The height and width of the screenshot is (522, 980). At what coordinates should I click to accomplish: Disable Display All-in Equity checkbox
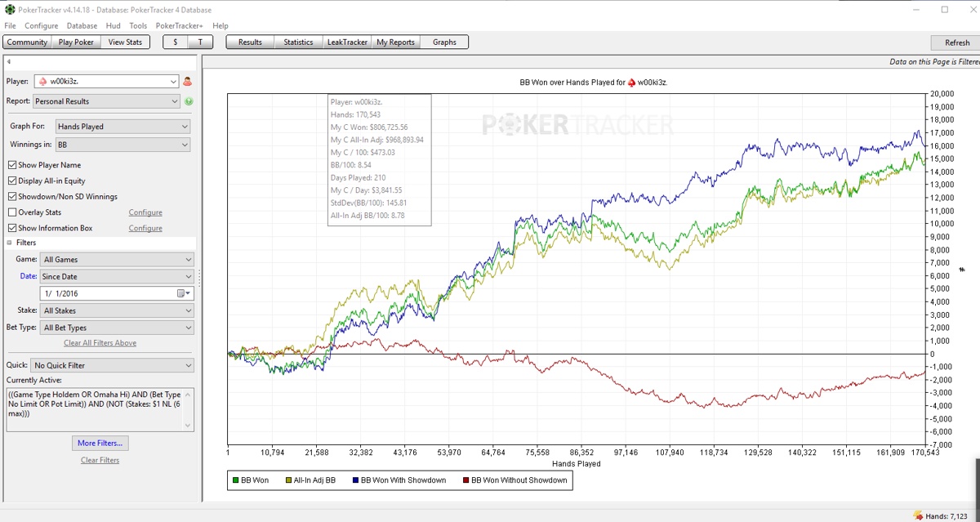click(x=12, y=181)
